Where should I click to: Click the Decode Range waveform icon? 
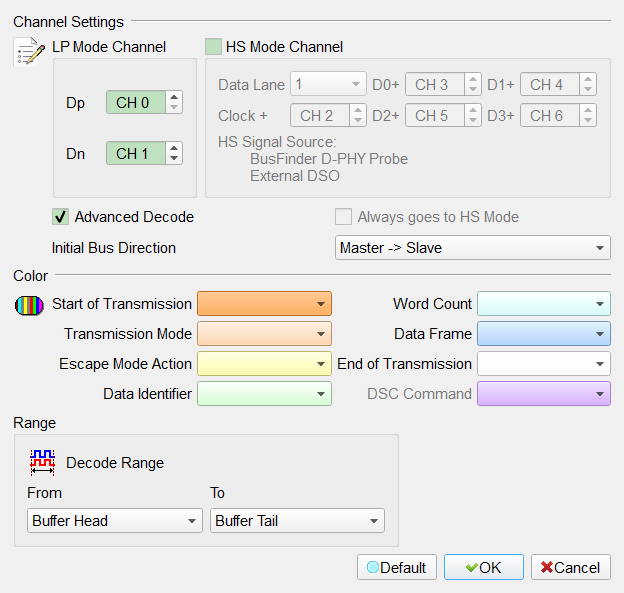point(42,462)
